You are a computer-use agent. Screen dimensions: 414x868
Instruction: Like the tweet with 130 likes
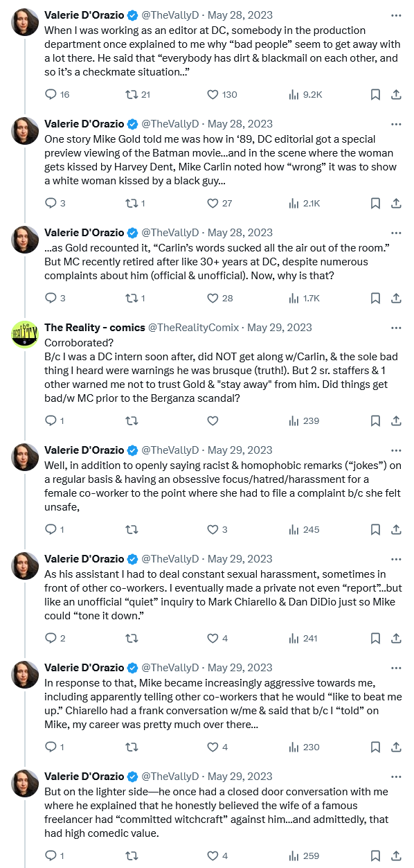[x=213, y=94]
